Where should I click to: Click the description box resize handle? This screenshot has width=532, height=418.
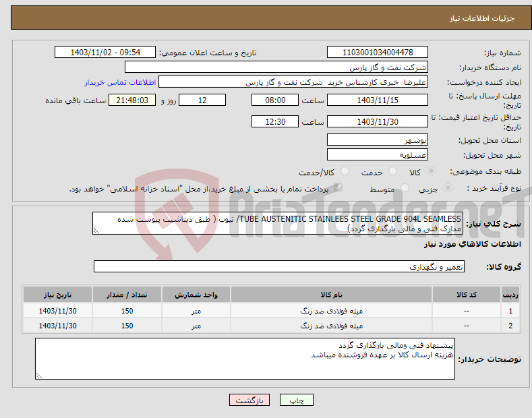coord(96,231)
